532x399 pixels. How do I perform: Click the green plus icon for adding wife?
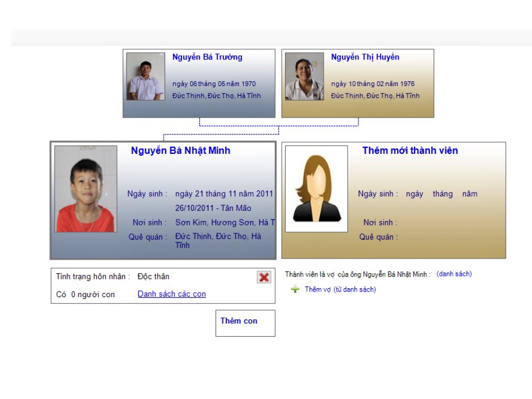[x=295, y=289]
